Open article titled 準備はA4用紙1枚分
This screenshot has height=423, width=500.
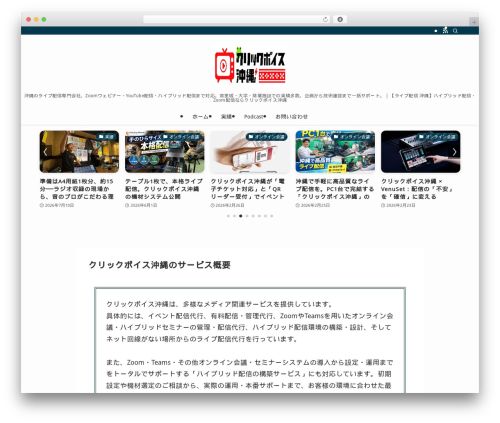pyautogui.click(x=77, y=189)
